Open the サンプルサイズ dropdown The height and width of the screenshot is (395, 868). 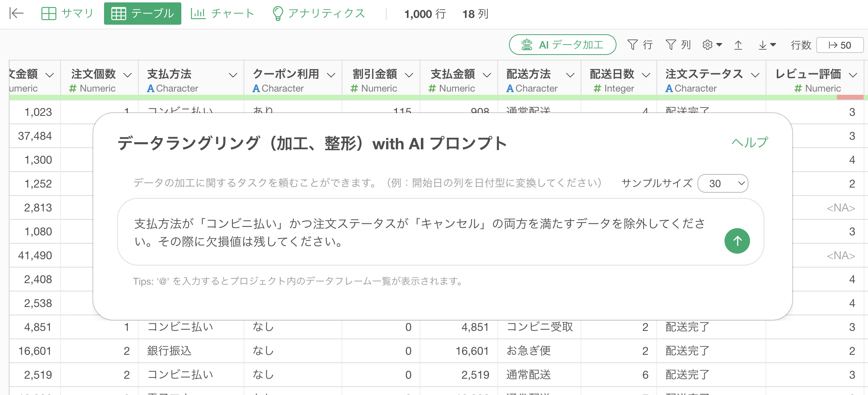tap(723, 184)
